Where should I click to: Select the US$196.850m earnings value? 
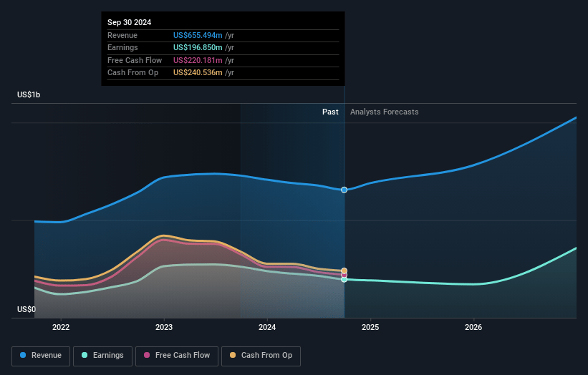click(198, 47)
